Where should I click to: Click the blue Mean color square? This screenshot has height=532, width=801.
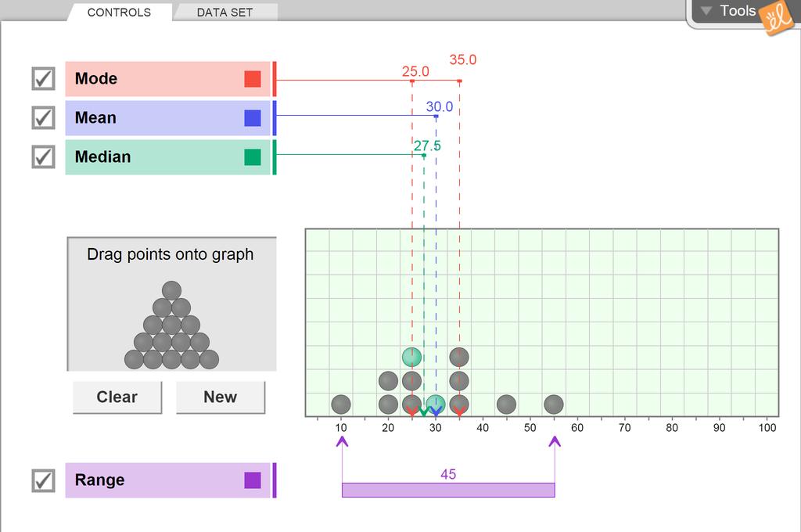[252, 118]
